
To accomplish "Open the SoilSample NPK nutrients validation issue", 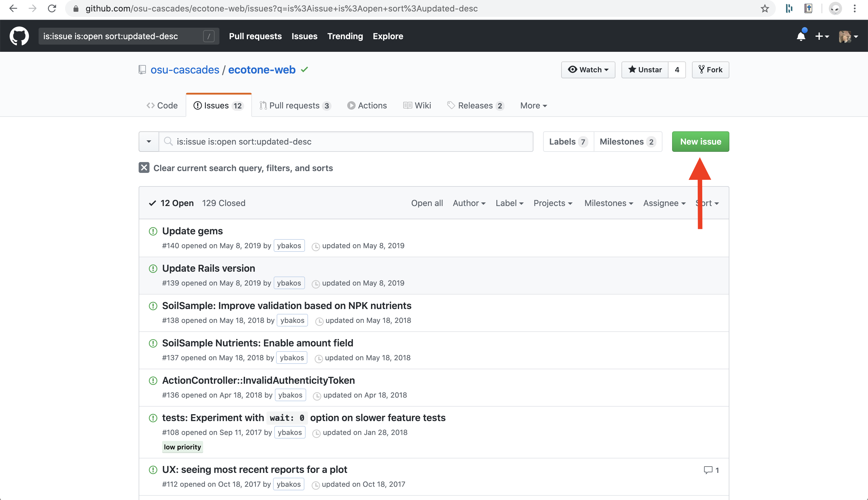I will (287, 306).
